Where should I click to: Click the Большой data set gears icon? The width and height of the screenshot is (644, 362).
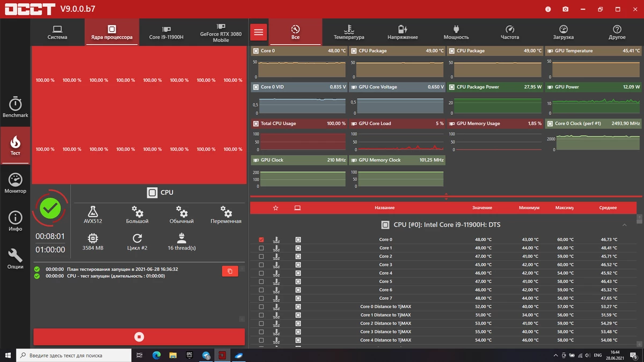137,211
